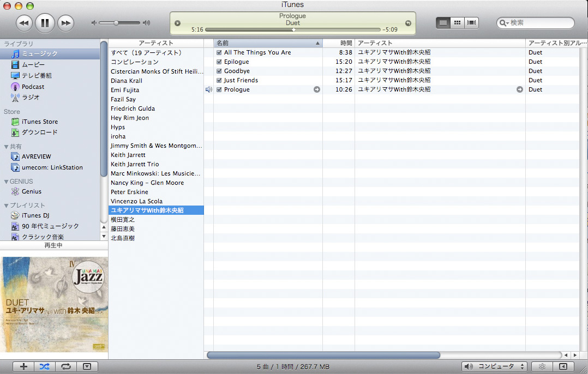Collapse the 共有 section
Screen dimensions: 588x374
pos(6,147)
